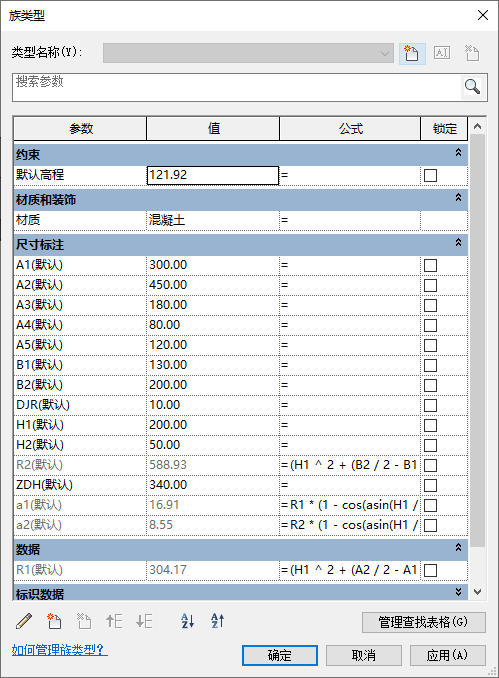Click the 管理查找表格(G) button
Viewport: 499px width, 678px height.
(424, 622)
